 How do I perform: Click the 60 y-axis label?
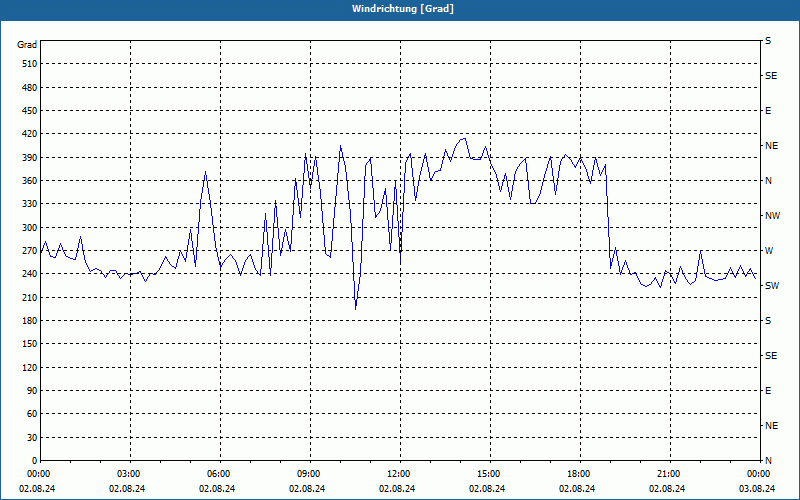(32, 414)
